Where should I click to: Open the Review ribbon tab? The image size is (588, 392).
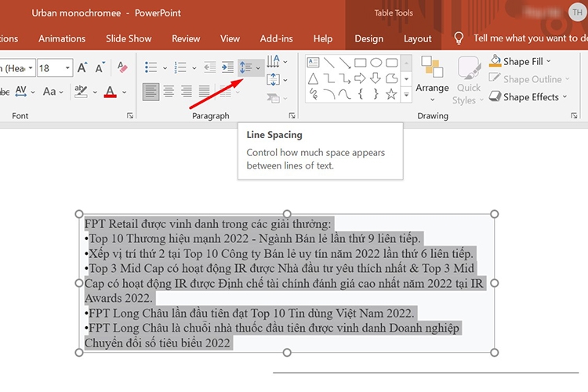point(186,38)
